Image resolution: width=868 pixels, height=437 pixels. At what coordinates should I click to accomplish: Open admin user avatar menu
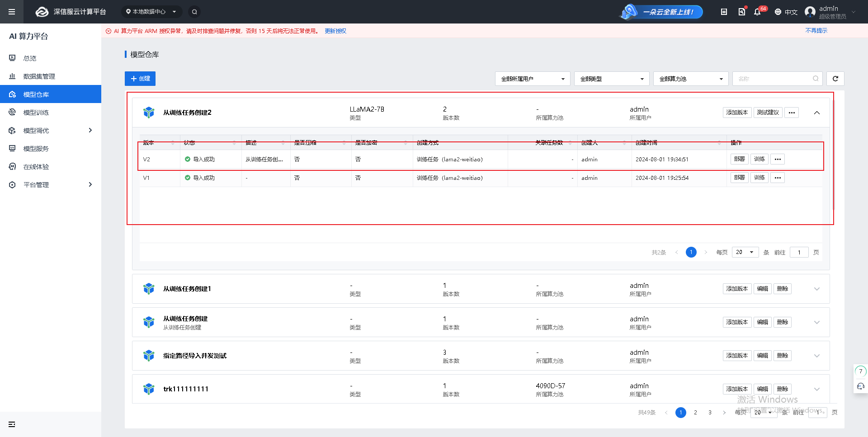click(830, 12)
